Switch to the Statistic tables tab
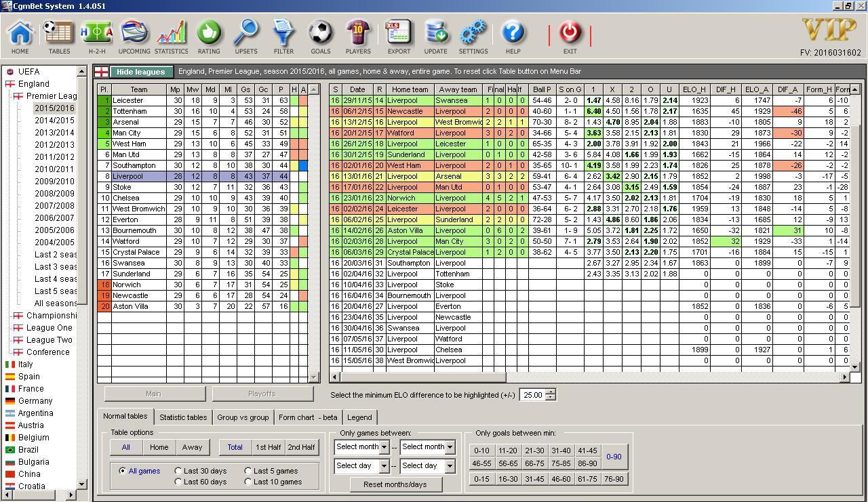868x502 pixels. point(183,417)
